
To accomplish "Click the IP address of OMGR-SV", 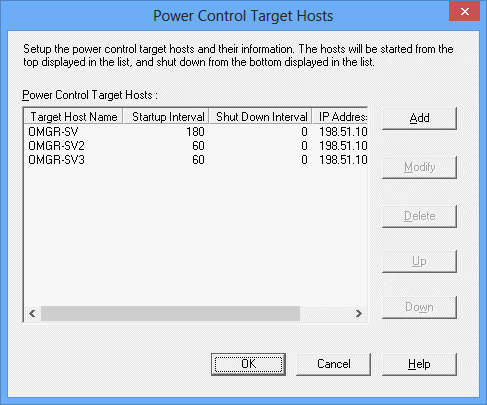I will [343, 132].
